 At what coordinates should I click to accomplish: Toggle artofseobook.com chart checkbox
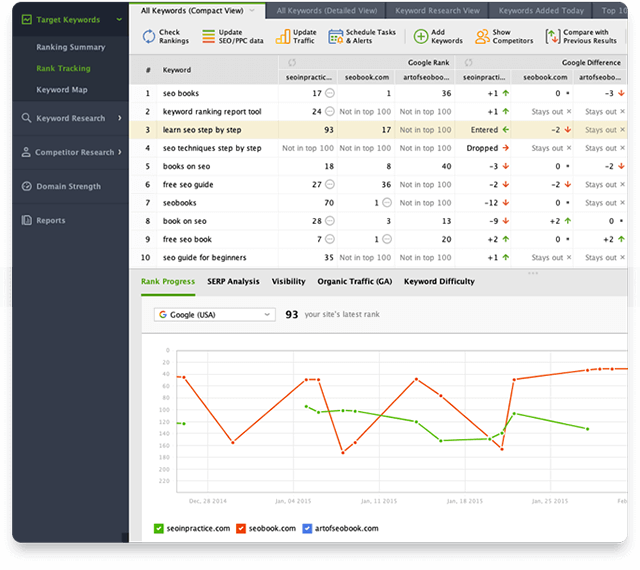pos(307,528)
